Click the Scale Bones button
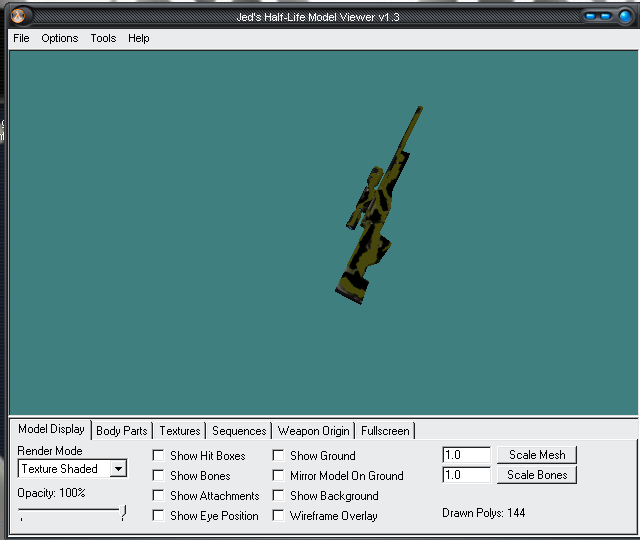 point(537,475)
